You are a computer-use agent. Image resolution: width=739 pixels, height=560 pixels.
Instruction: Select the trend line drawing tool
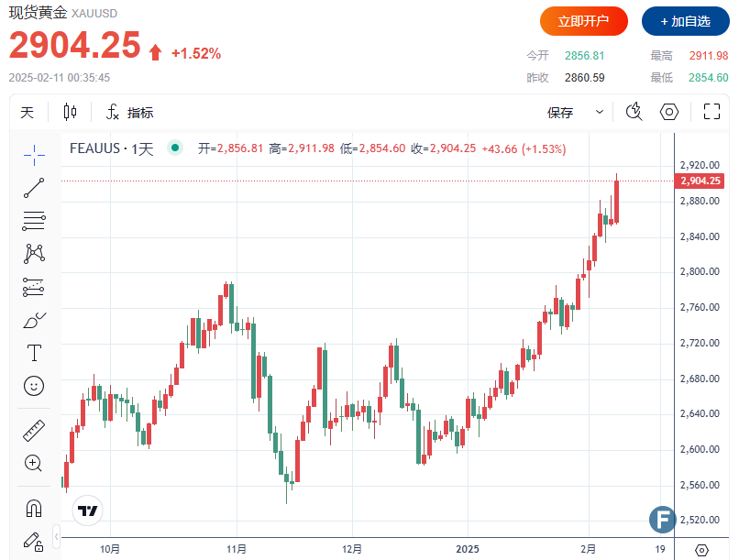pyautogui.click(x=34, y=189)
